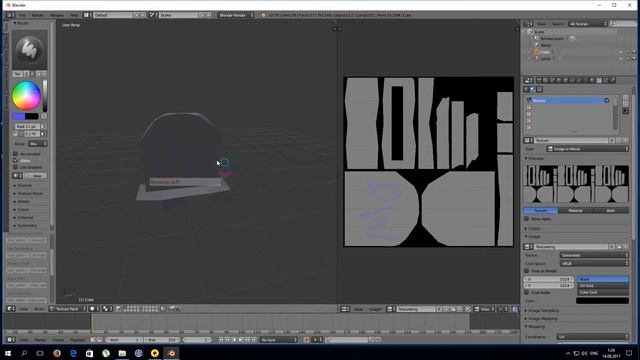Expand the Stroke panel
Screen dimensions: 640x360
coord(23,202)
